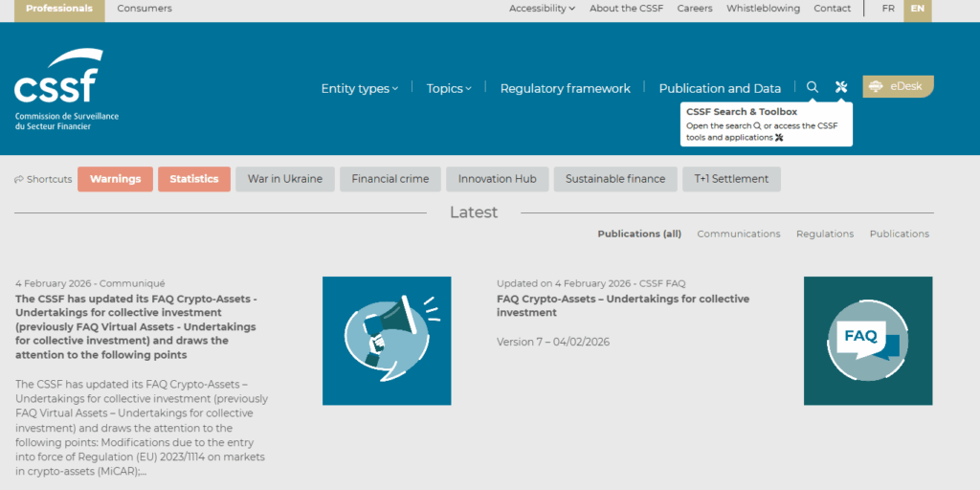Viewport: 980px width, 490px height.
Task: Switch language to FR
Action: (888, 9)
